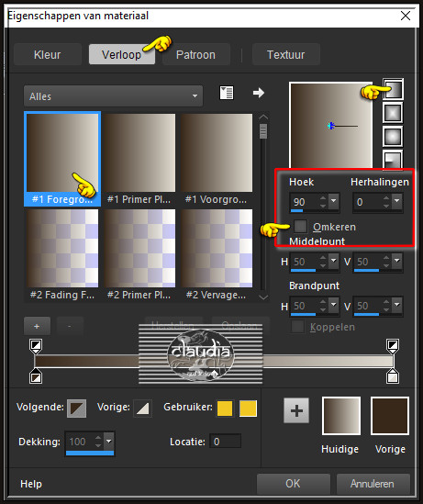Screen dimensions: 423x504
Task: Open the Brandpunt V dropdown arrow
Action: 397,305
